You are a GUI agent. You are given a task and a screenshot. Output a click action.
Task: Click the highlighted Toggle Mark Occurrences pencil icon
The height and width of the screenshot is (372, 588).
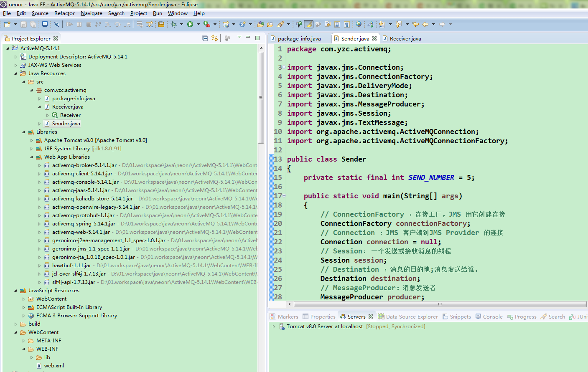point(308,24)
